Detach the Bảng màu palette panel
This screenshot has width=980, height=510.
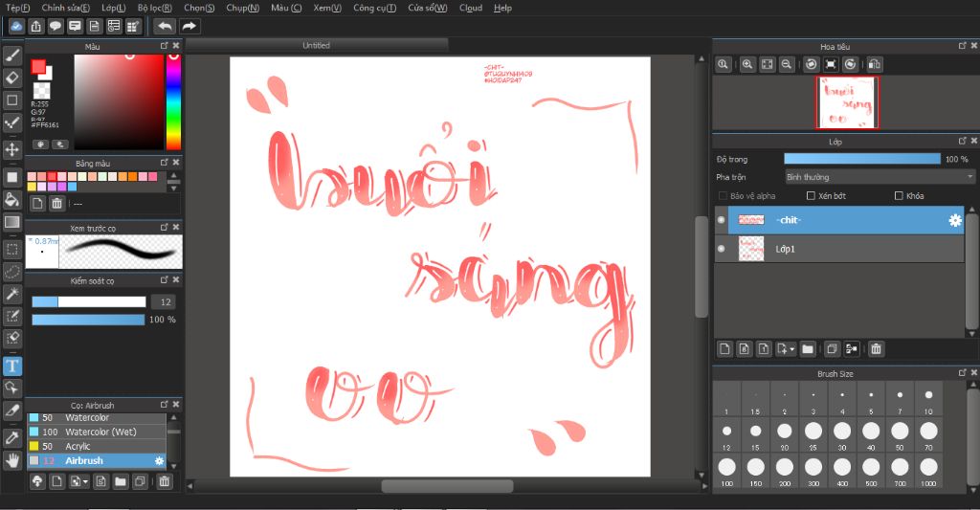(x=164, y=162)
